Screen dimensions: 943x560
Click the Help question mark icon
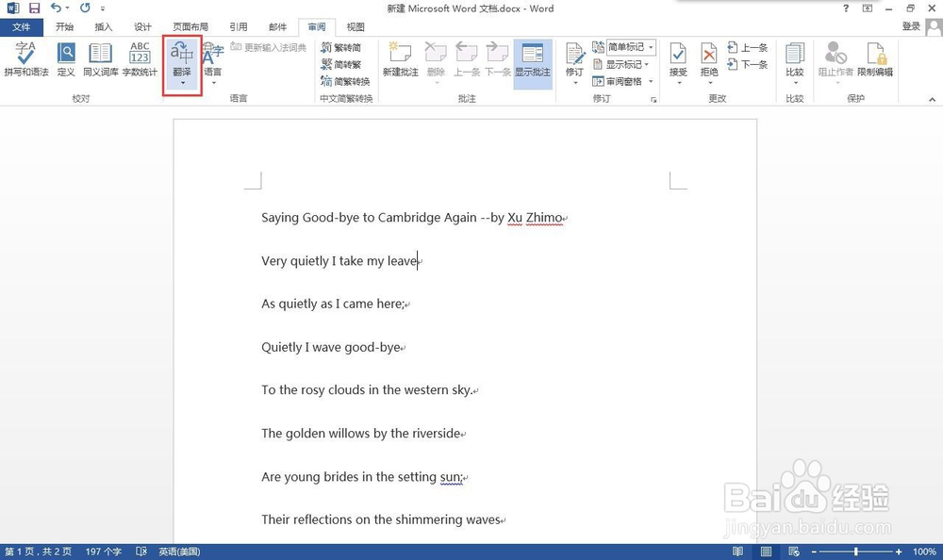tap(846, 8)
